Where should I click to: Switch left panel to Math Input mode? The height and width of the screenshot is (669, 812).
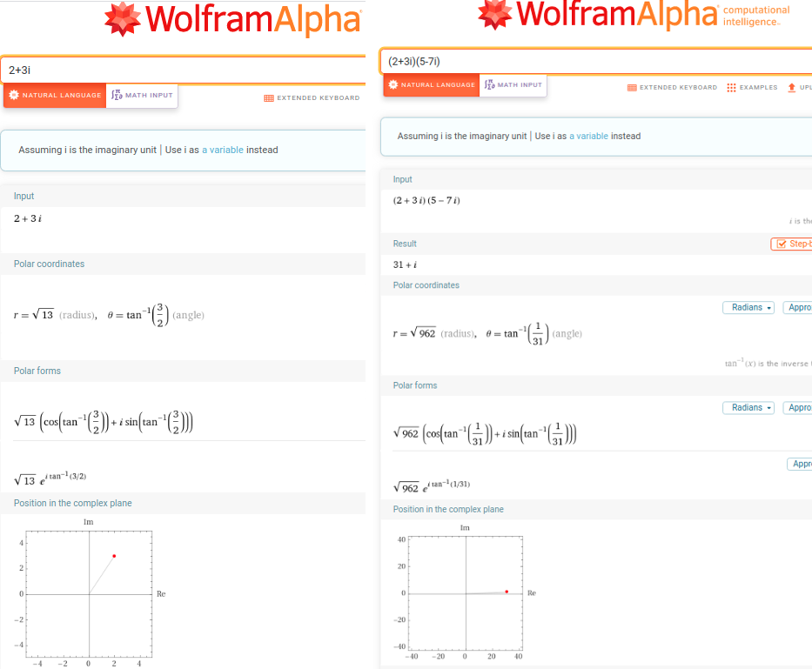(142, 96)
